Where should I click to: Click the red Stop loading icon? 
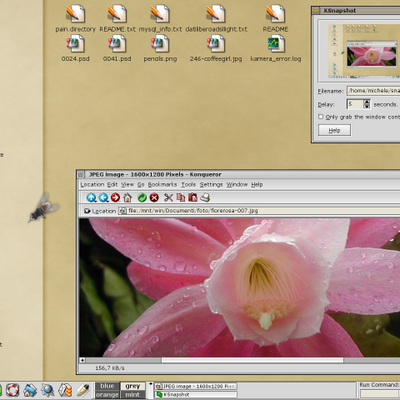[154, 198]
